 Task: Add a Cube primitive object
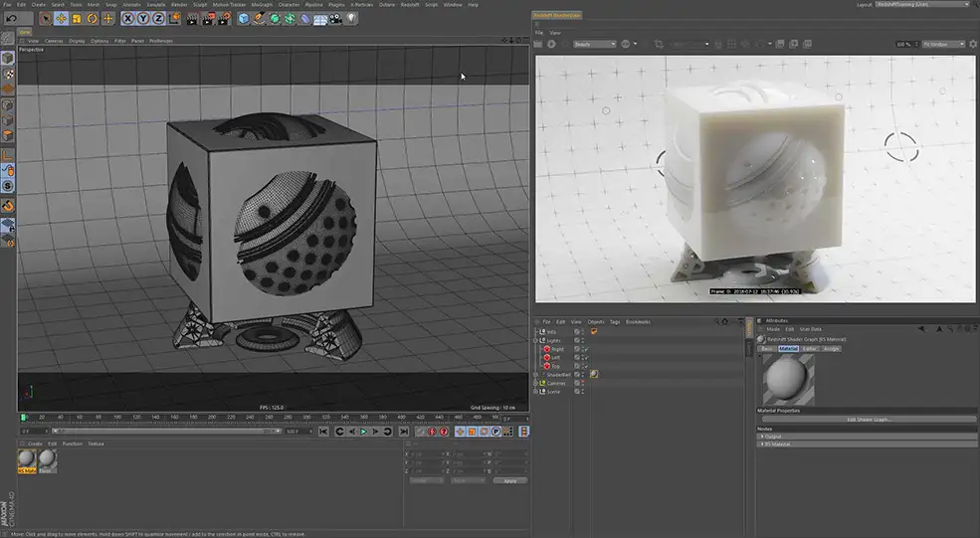(244, 19)
